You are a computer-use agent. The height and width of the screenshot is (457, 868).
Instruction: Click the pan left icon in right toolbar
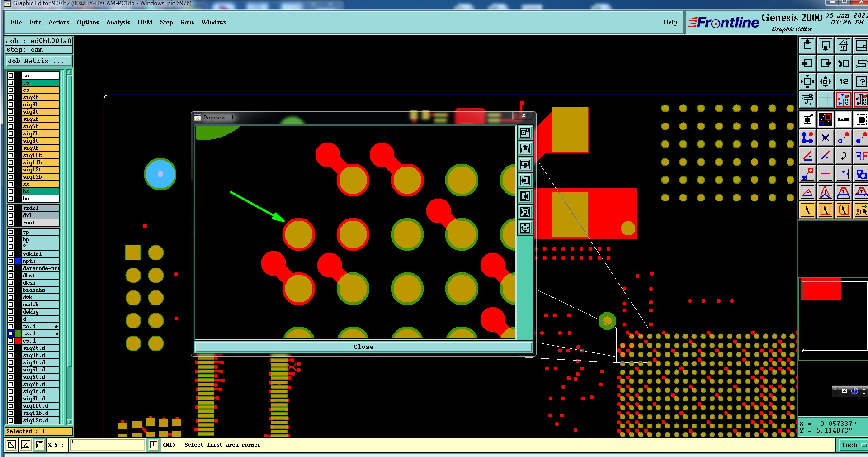pyautogui.click(x=807, y=63)
